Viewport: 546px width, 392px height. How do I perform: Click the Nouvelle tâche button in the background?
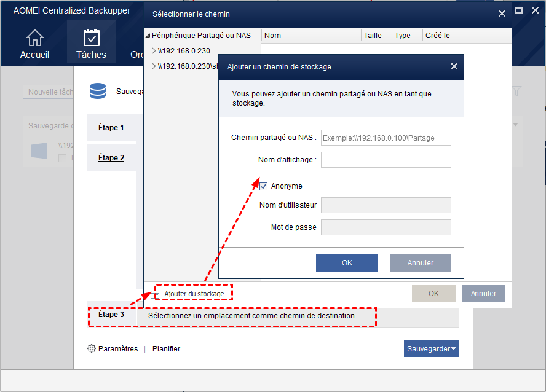(49, 92)
